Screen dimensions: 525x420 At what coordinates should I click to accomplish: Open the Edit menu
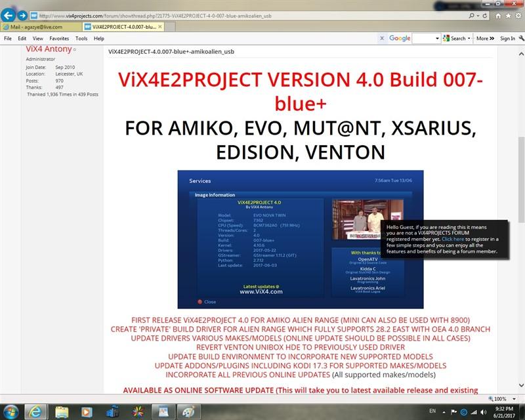pos(22,39)
